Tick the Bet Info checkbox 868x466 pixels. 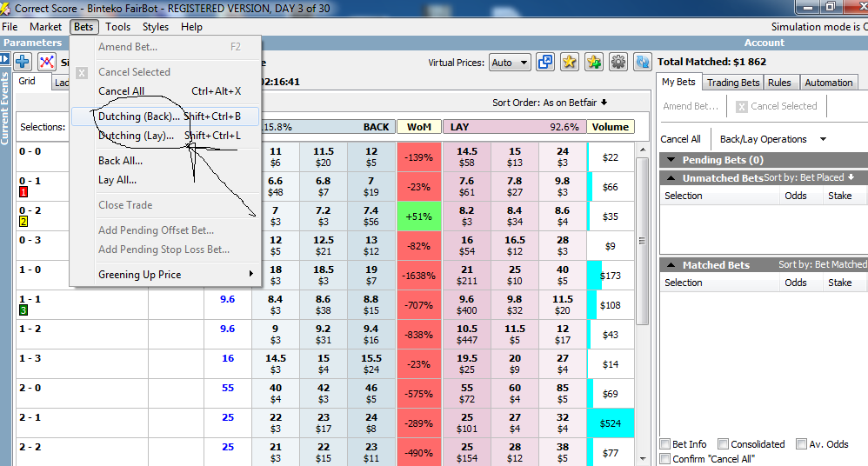coord(665,444)
